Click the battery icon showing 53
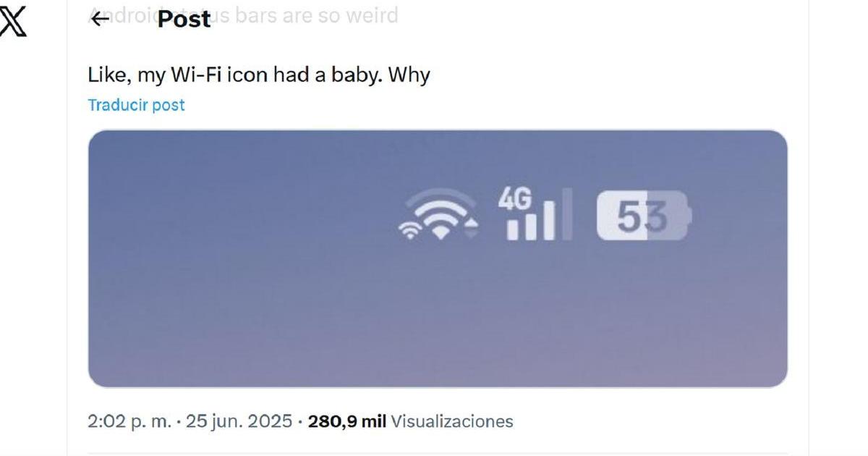Viewport: 868px width, 456px height. coord(644,216)
